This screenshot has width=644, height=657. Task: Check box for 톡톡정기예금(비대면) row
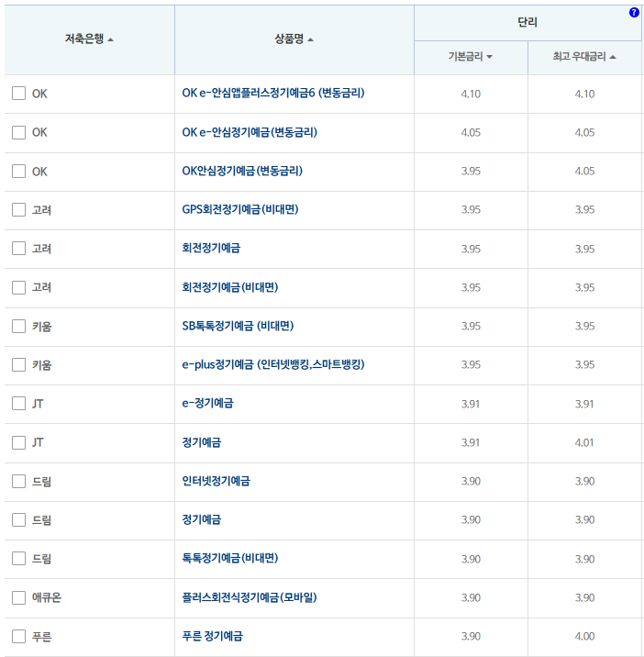tap(19, 559)
